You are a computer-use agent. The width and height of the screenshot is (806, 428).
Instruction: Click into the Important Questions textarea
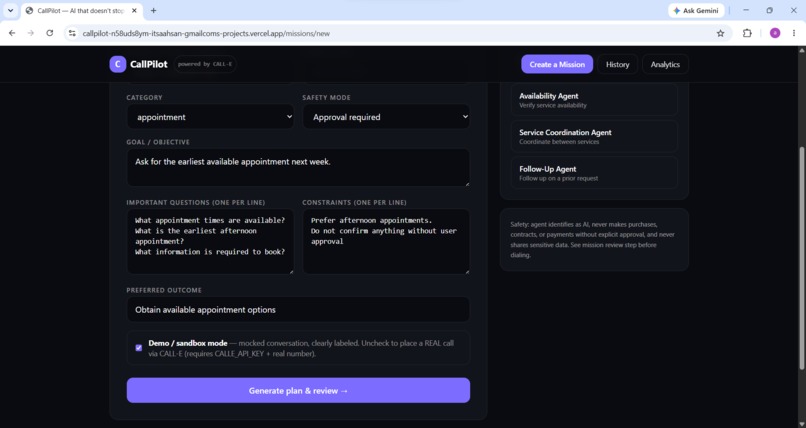(x=210, y=241)
